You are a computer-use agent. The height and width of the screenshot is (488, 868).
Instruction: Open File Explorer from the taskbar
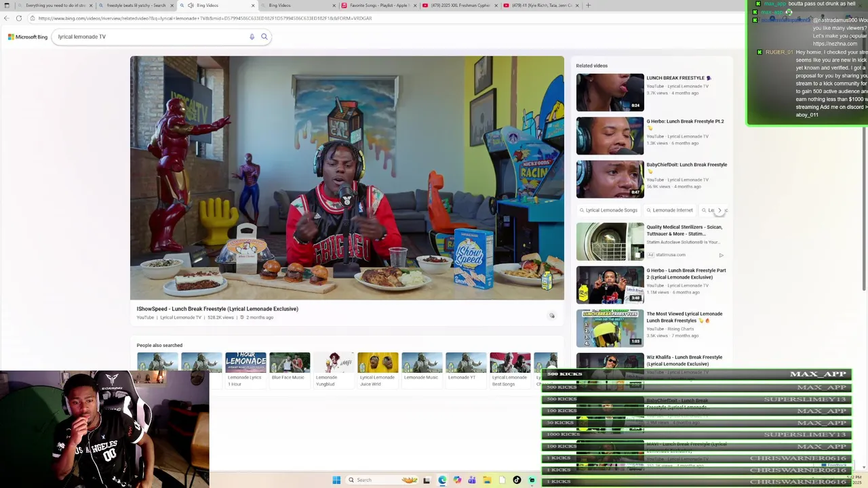pos(487,480)
